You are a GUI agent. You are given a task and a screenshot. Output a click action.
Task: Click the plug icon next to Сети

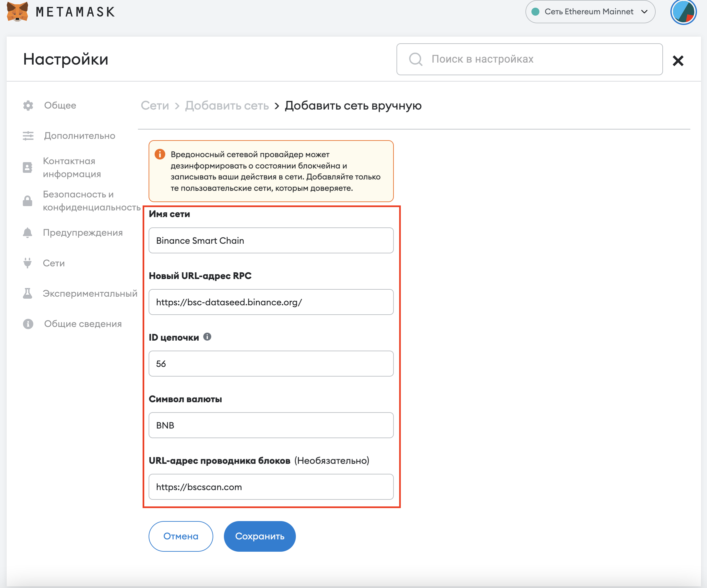[x=27, y=263]
